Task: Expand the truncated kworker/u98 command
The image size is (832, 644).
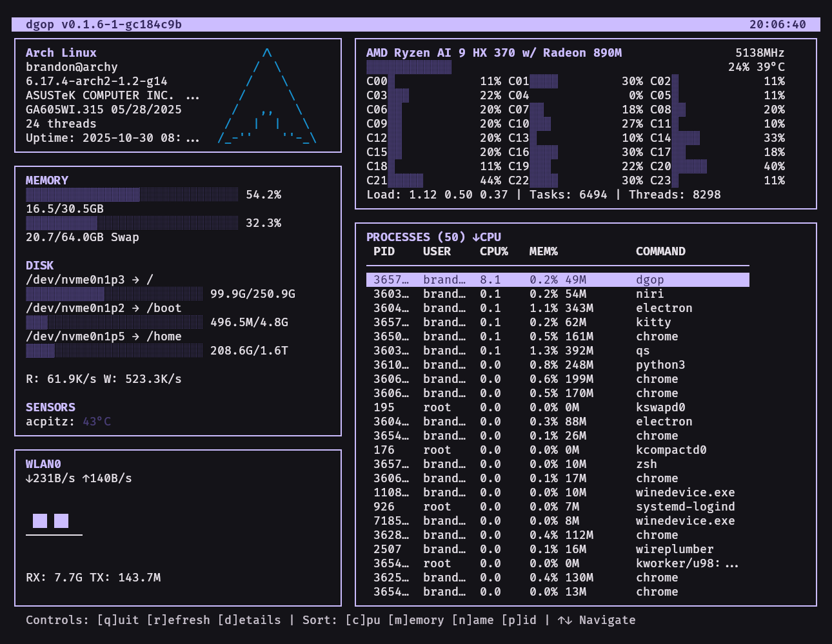Action: pyautogui.click(x=731, y=563)
